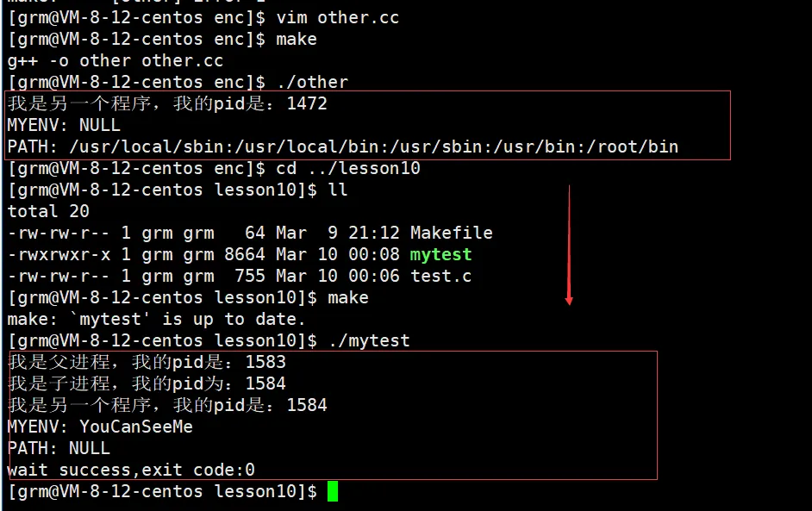
Task: Click the green terminal cursor block
Action: pos(333,491)
